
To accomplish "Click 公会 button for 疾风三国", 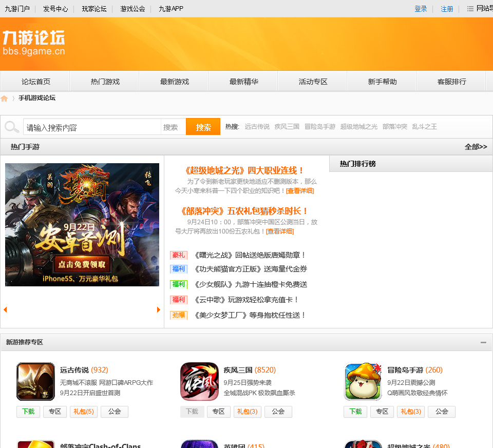I will pyautogui.click(x=278, y=412).
